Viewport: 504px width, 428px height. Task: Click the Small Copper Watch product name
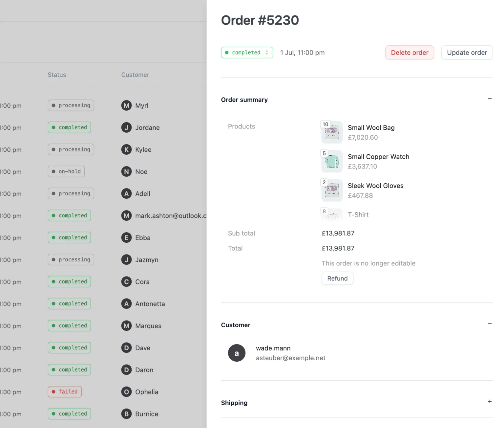[x=379, y=157]
